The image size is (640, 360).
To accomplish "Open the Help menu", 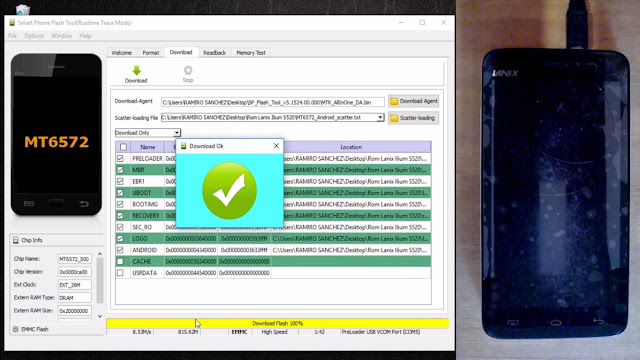I will 85,36.
